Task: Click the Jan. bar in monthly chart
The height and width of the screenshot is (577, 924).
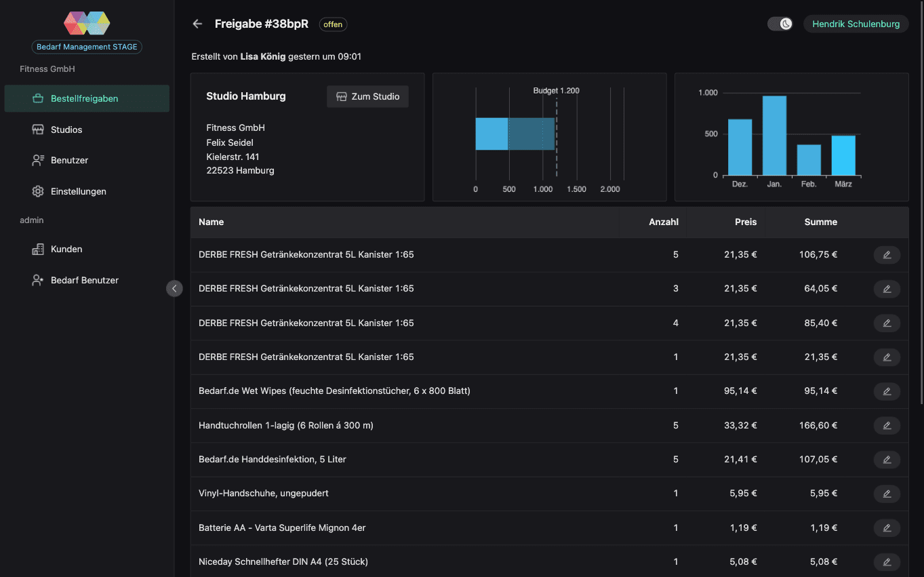Action: point(774,136)
